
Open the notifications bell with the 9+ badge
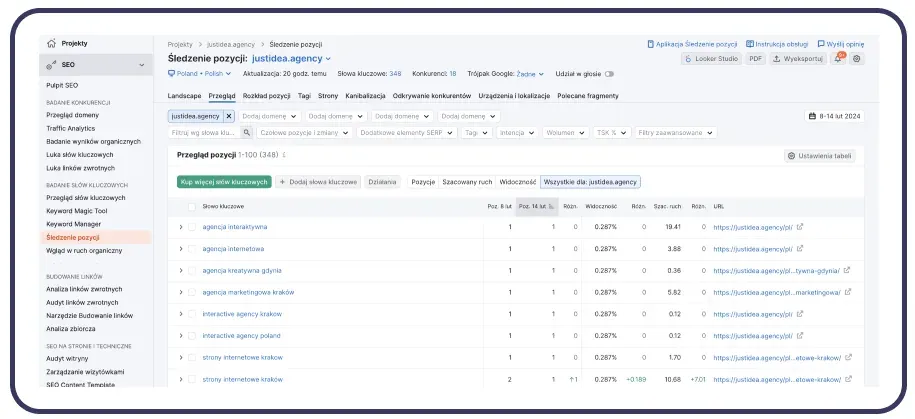point(838,59)
